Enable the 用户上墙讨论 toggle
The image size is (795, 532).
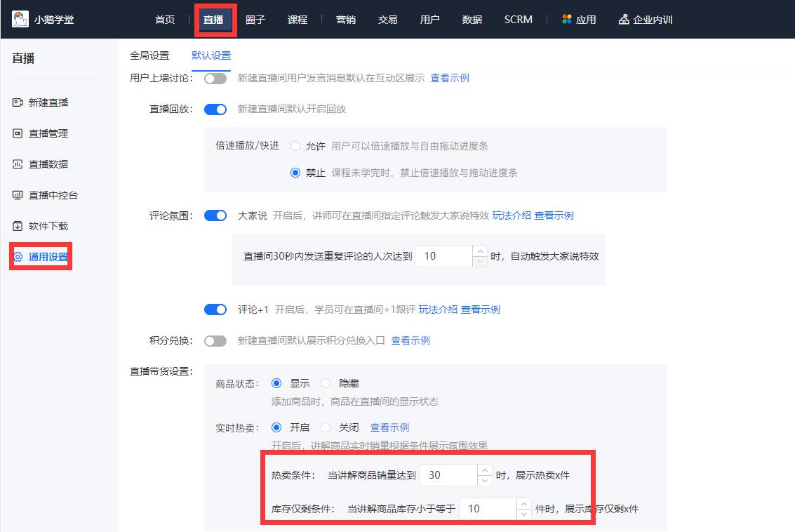(215, 78)
